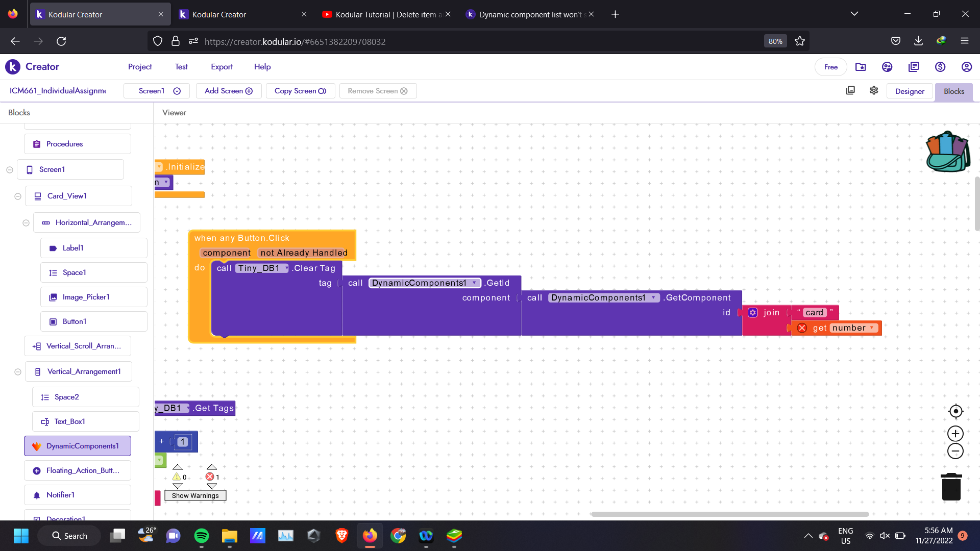Open the backpack icon in viewer
The height and width of the screenshot is (551, 980).
(948, 152)
